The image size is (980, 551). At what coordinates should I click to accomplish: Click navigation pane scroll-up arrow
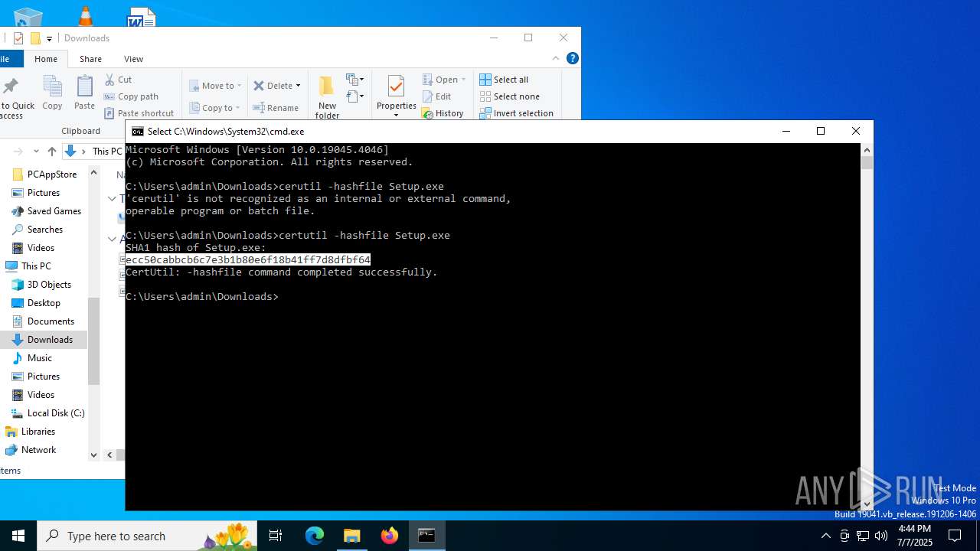[94, 172]
